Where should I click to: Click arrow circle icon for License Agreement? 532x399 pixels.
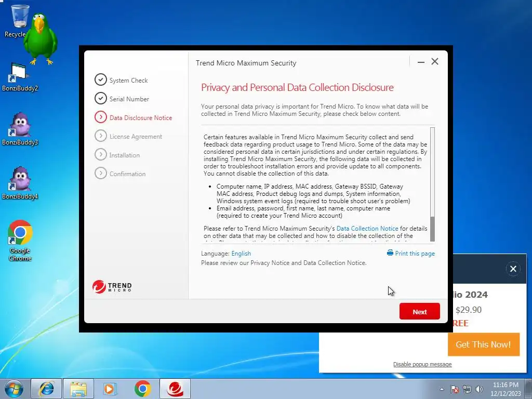pos(100,136)
